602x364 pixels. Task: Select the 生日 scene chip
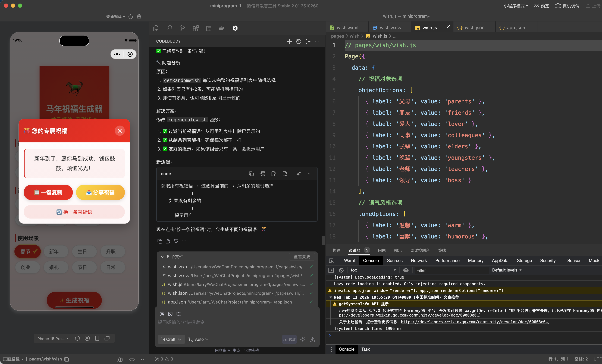(82, 251)
